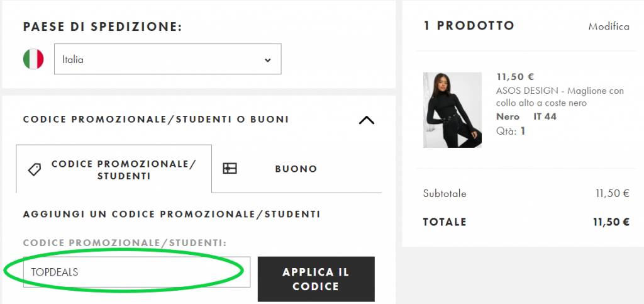Viewport: 644px width, 304px height.
Task: Click the voucher icon beside Buono
Action: pos(230,169)
